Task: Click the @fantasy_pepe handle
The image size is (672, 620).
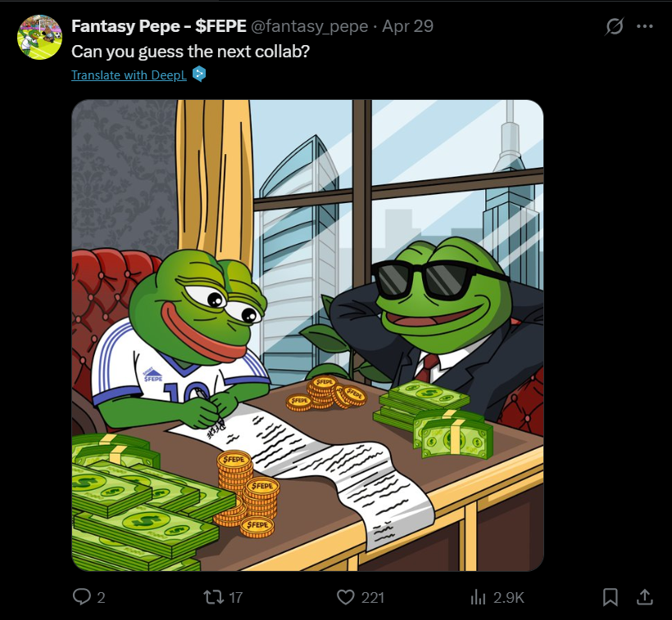Action: pos(309,26)
